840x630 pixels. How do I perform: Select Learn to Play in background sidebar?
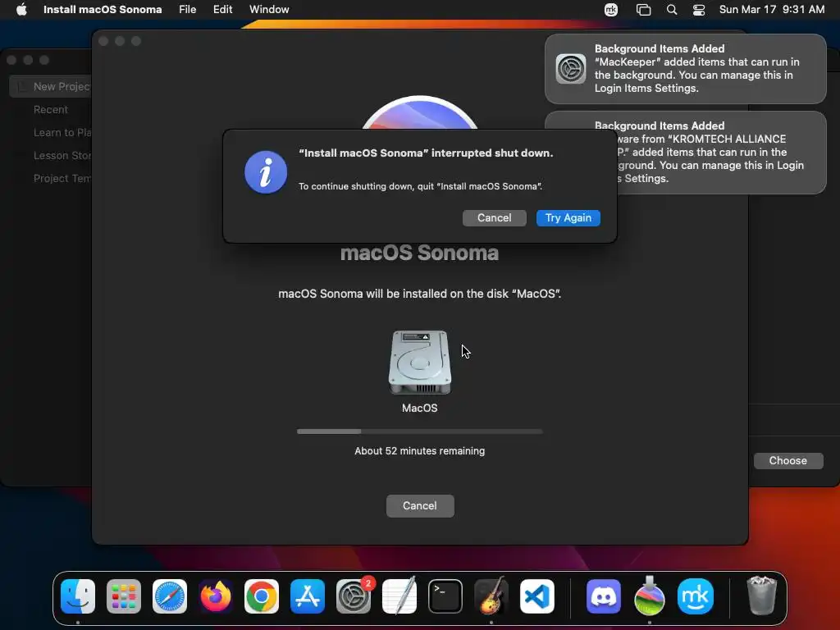(62, 132)
